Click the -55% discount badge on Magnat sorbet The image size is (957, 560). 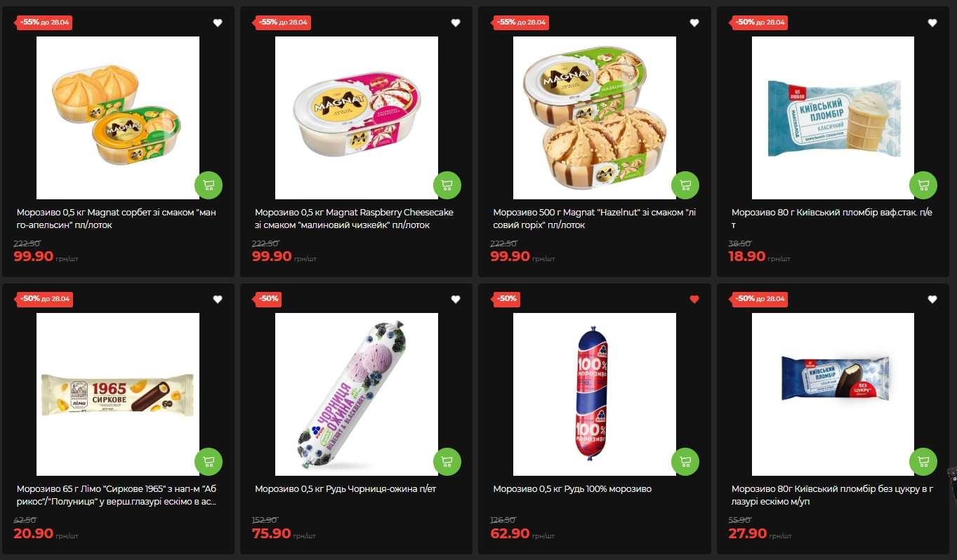(44, 22)
